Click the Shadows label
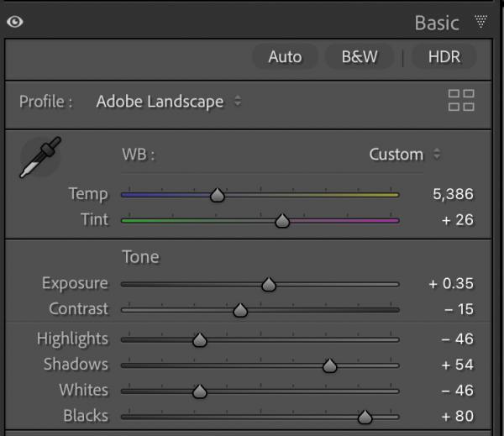This screenshot has width=504, height=436. (76, 365)
